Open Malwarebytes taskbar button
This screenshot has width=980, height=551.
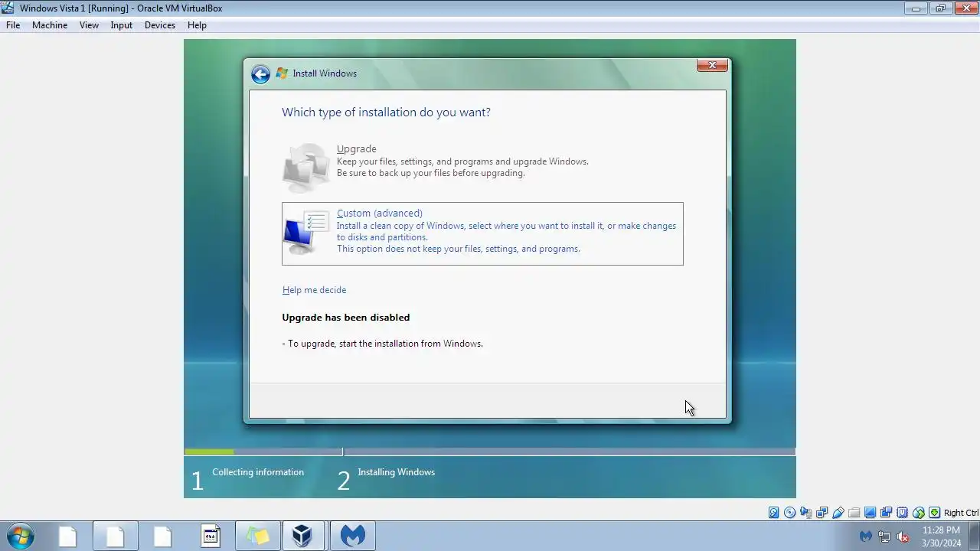[352, 536]
